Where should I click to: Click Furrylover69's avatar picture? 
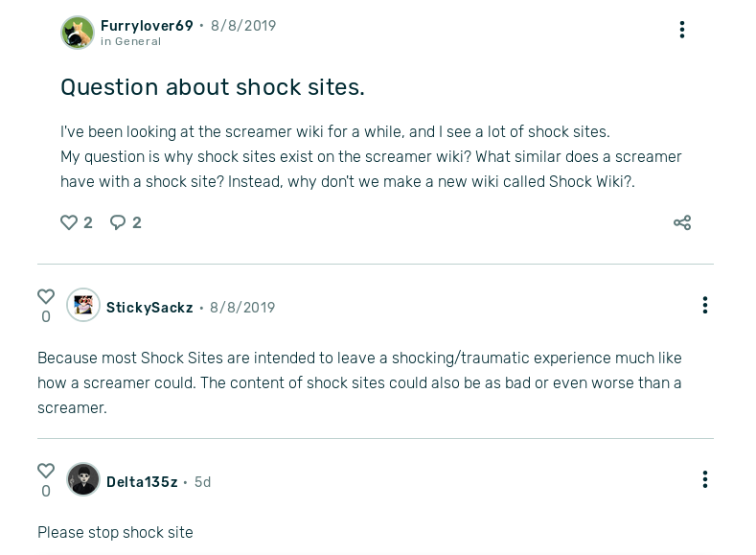(78, 33)
